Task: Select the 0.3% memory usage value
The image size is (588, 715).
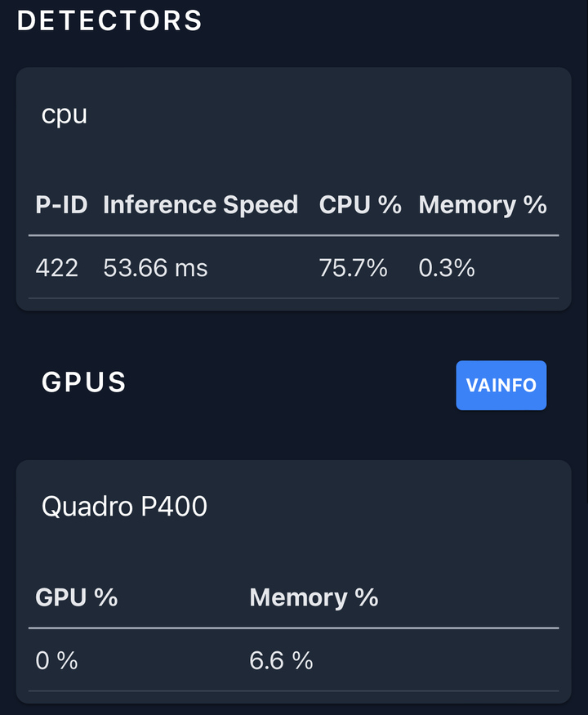Action: 447,268
